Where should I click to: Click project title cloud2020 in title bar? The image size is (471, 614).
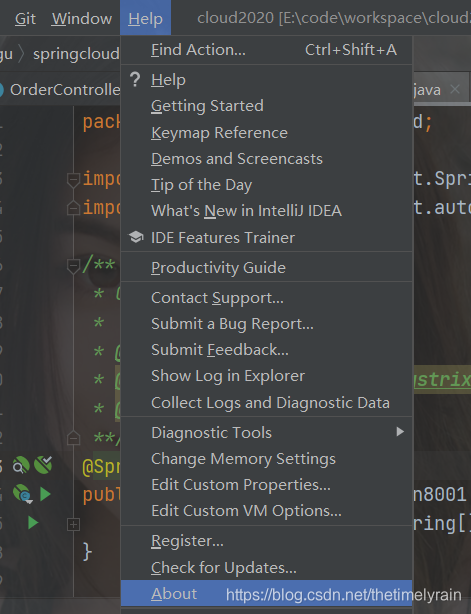(235, 18)
